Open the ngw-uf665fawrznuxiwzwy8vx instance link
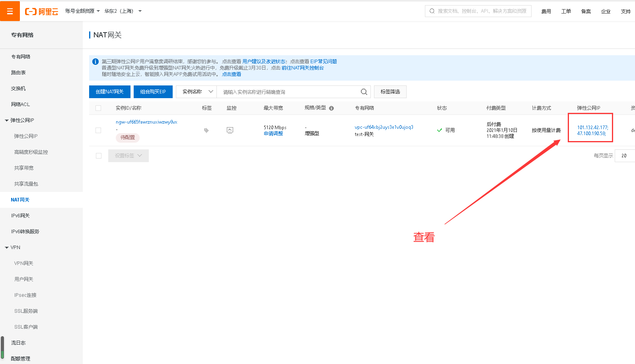Viewport: 635px width, 364px height. click(x=146, y=122)
